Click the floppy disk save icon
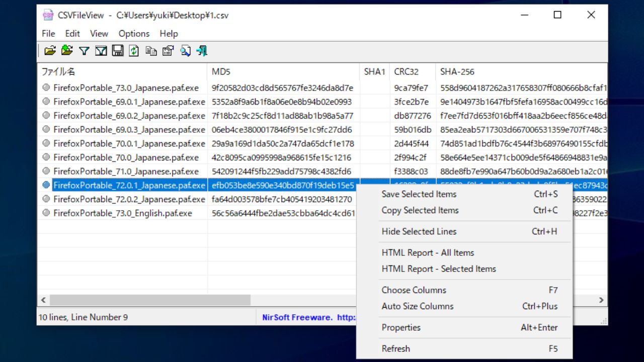This screenshot has width=644, height=362. [x=118, y=51]
